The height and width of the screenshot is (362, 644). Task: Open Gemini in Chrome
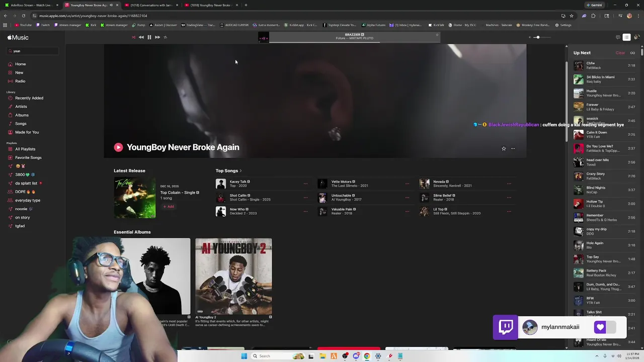point(594,5)
